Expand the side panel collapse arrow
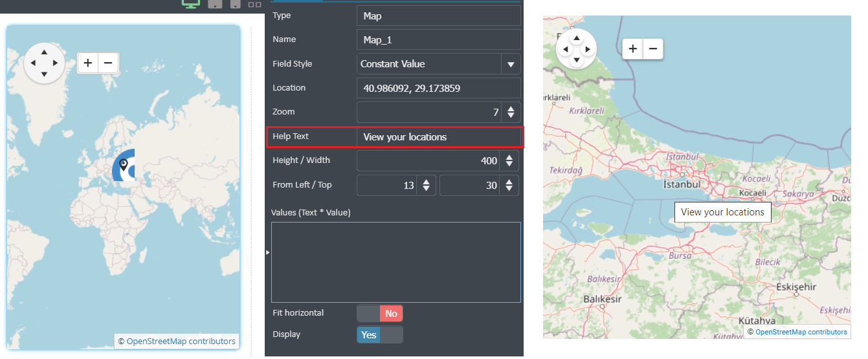The image size is (868, 359). 267,252
